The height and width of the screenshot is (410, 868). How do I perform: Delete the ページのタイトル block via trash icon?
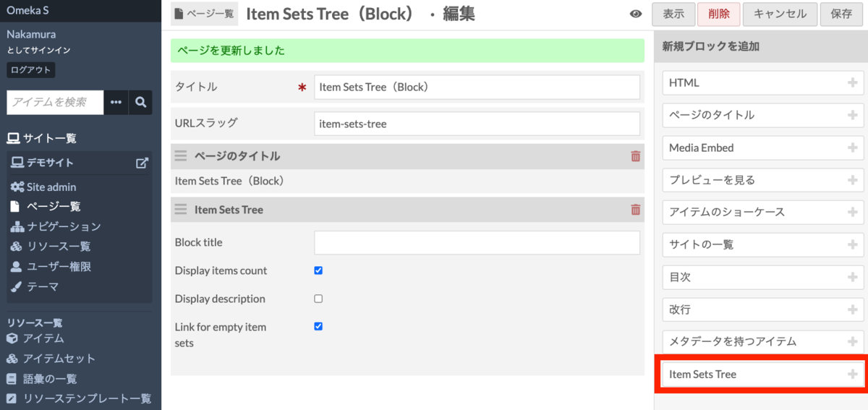point(635,156)
